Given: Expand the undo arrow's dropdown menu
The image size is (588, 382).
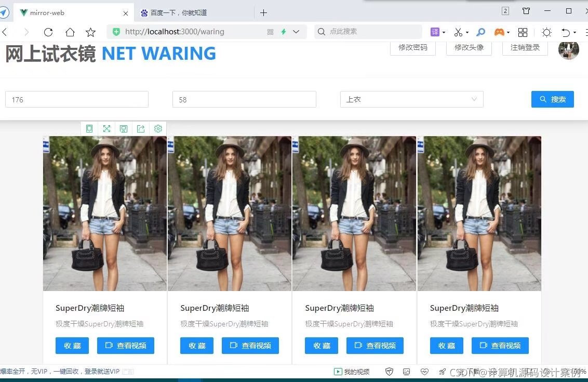Looking at the screenshot, I should [x=574, y=32].
